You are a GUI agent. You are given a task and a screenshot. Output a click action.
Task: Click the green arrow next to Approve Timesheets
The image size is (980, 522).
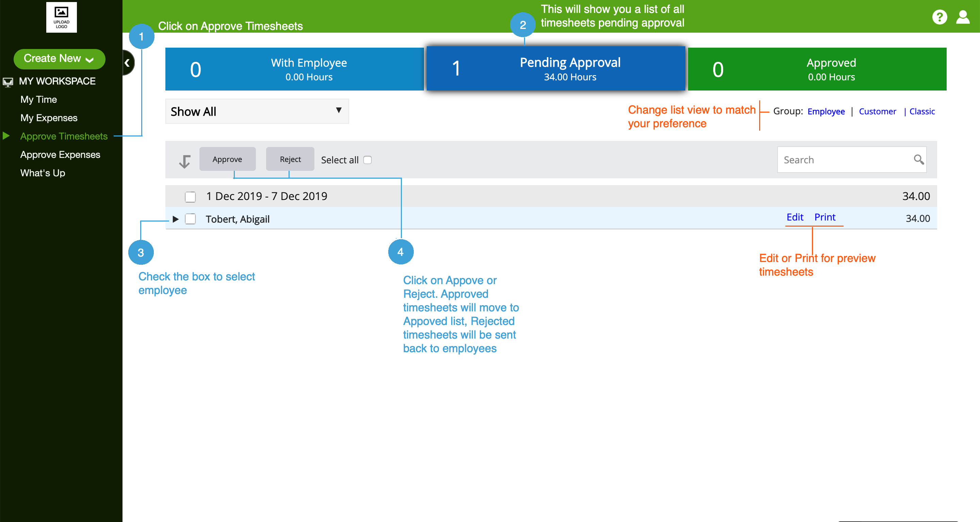coord(6,136)
